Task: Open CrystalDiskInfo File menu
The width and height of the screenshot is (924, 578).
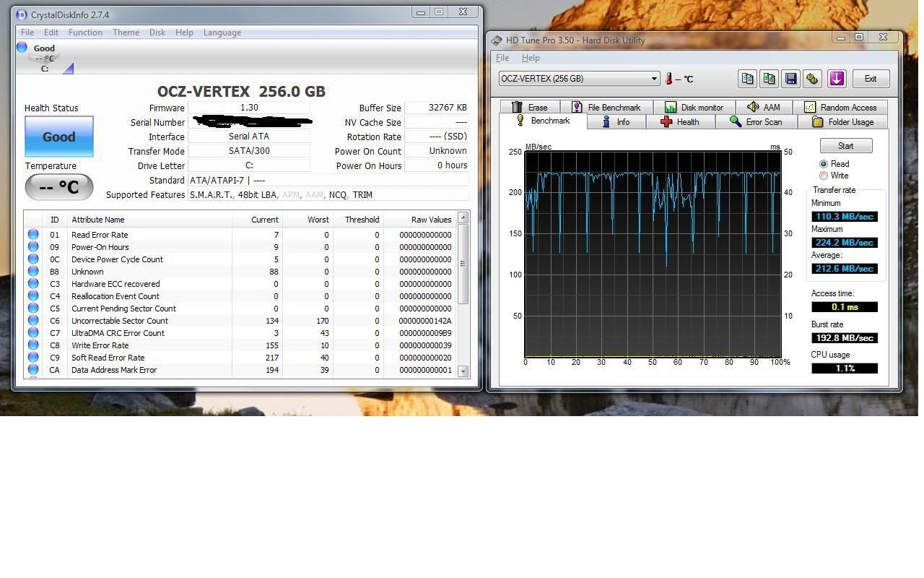Action: pos(27,33)
